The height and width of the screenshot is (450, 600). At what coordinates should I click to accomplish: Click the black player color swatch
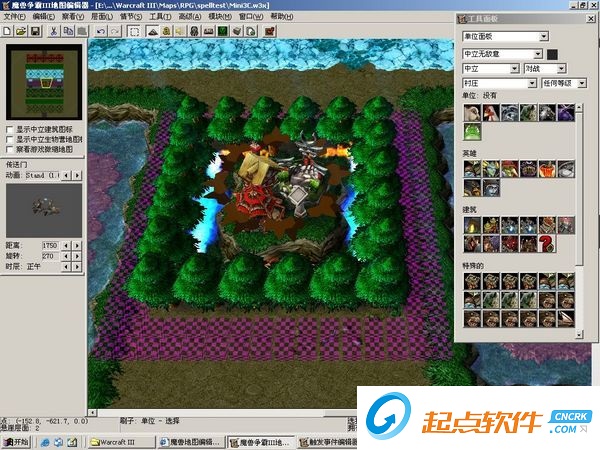tap(552, 54)
